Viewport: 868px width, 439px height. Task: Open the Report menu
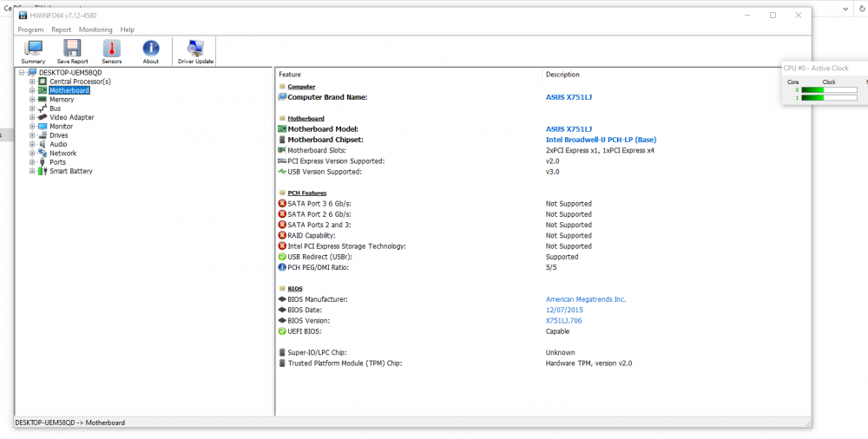pyautogui.click(x=61, y=29)
